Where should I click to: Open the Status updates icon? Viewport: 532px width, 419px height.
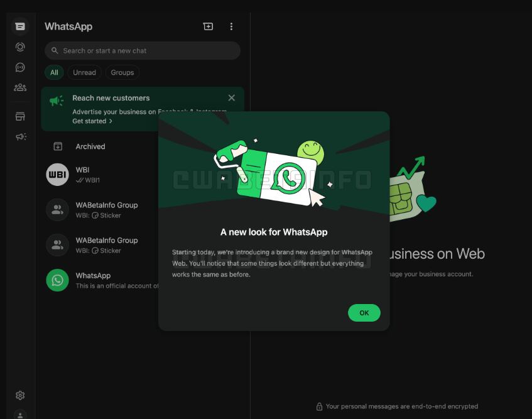[20, 46]
